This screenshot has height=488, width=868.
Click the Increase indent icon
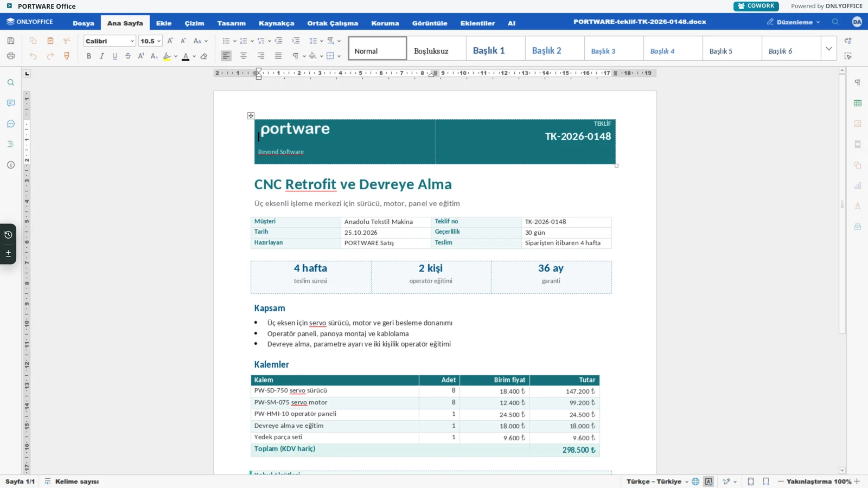click(x=296, y=41)
